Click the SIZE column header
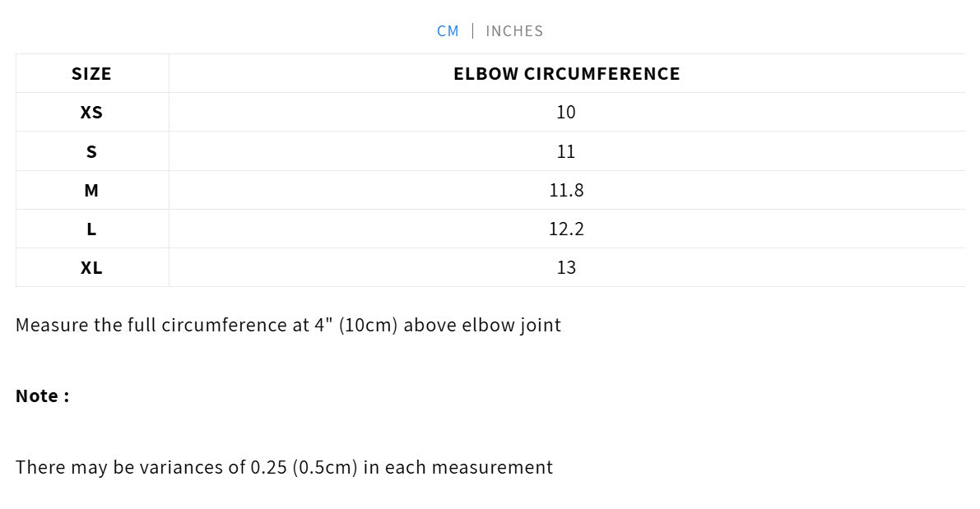This screenshot has width=980, height=509. tap(91, 74)
